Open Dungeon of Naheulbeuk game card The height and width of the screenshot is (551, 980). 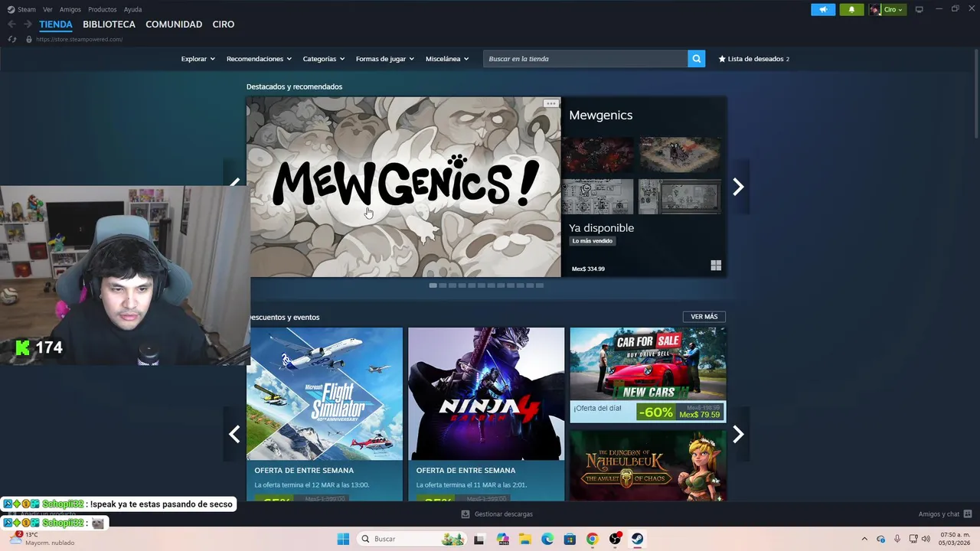[648, 465]
